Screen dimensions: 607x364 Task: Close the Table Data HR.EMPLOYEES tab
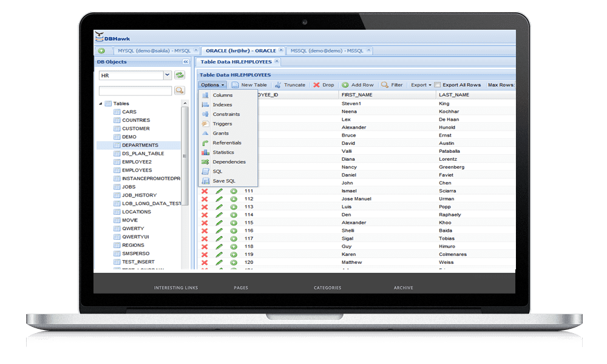point(277,61)
